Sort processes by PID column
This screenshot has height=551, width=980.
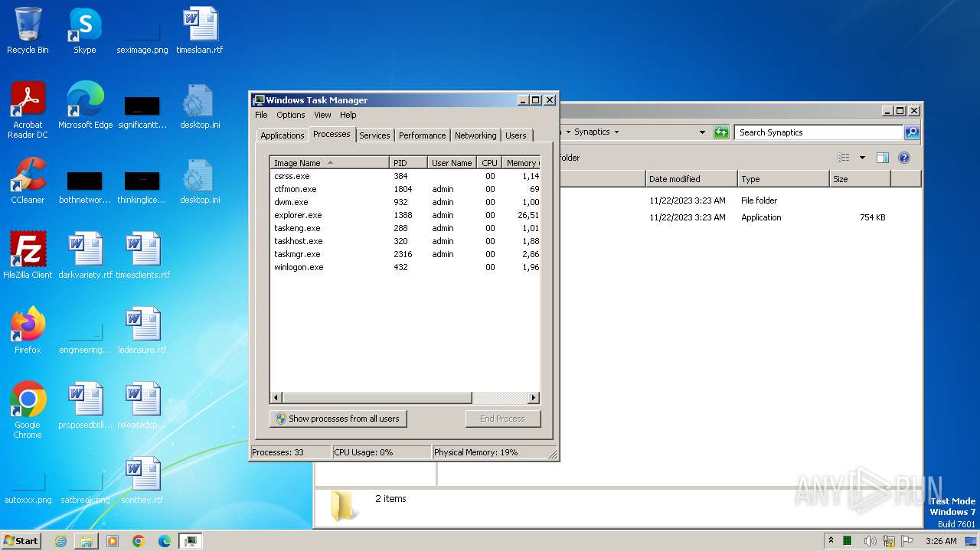408,163
